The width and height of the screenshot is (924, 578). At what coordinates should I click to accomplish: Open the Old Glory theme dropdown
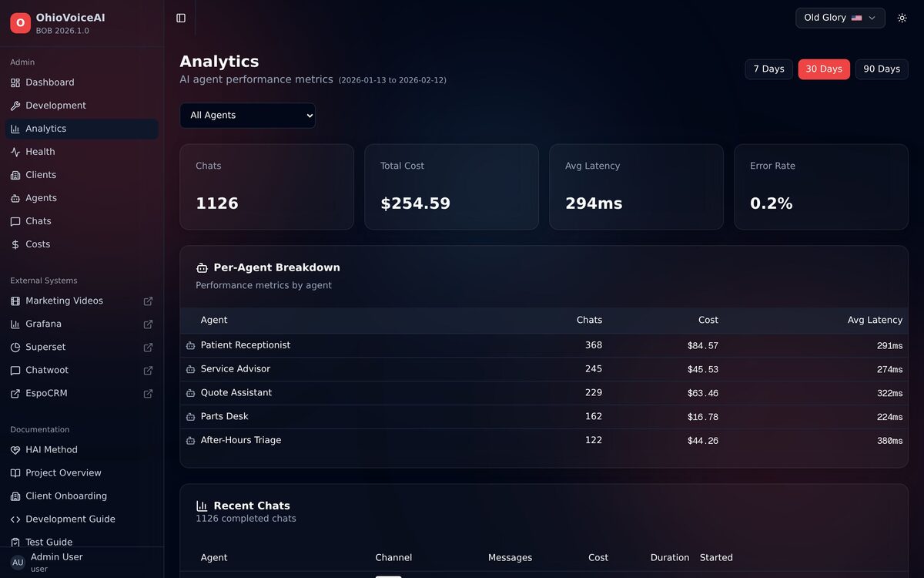(x=839, y=18)
